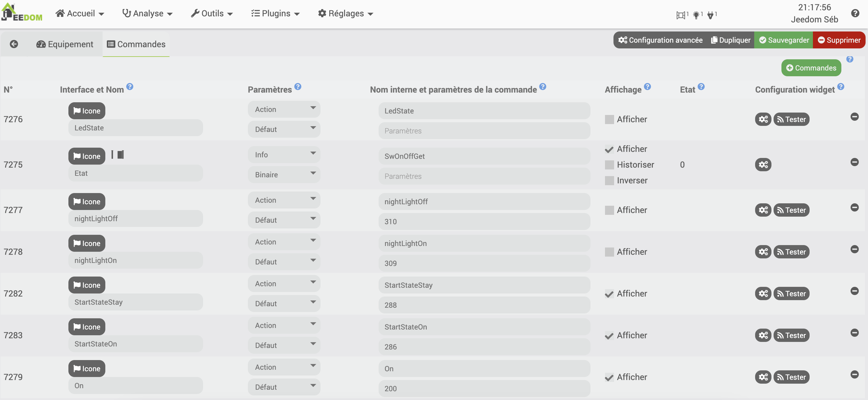Click Icone button for nightLightOff command

(87, 202)
